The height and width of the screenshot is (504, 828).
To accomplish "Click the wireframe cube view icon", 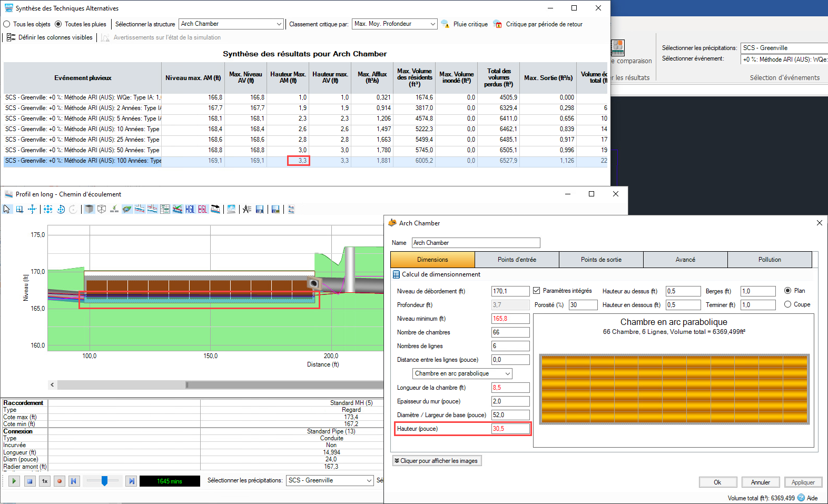I will point(102,209).
